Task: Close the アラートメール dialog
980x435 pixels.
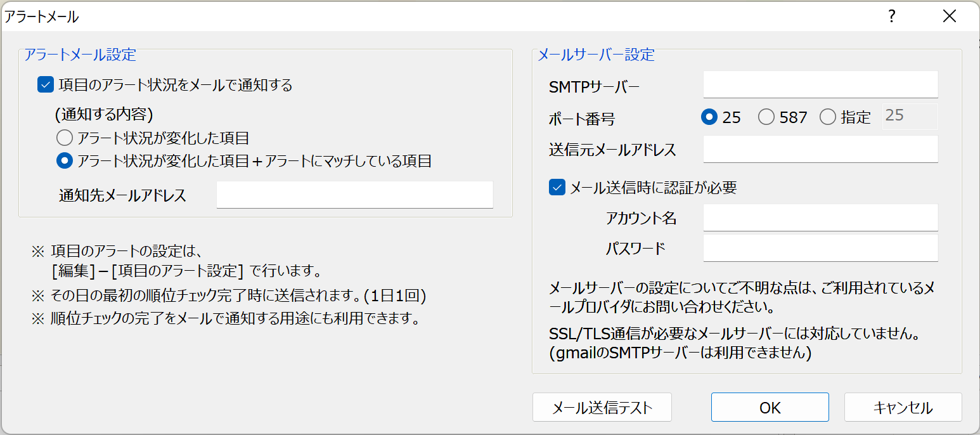Action: coord(949,16)
